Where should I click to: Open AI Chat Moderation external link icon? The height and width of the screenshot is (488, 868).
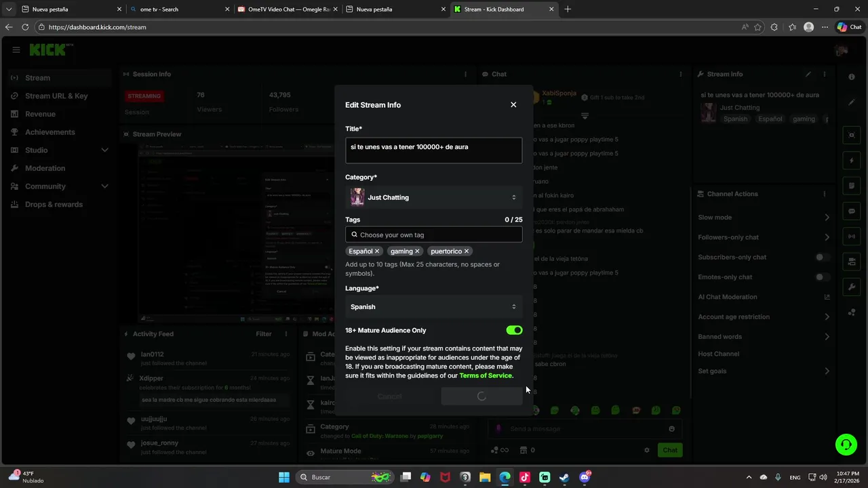pyautogui.click(x=827, y=297)
